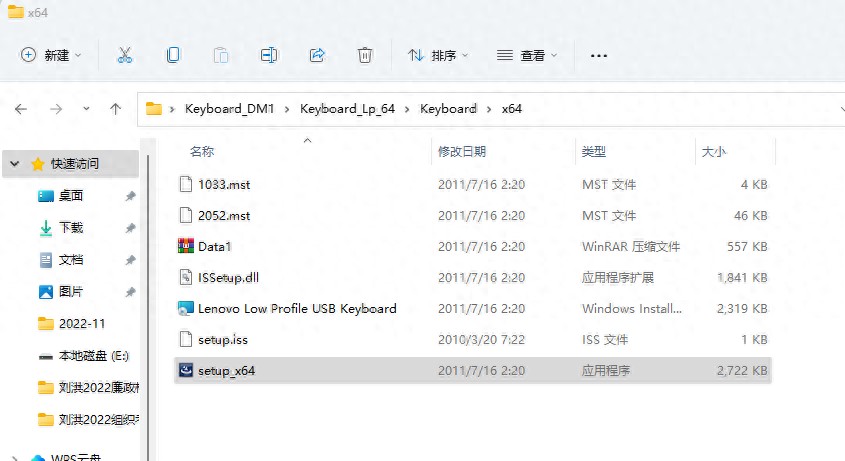Viewport: 845px width, 461px height.
Task: Navigate back with the left arrow
Action: click(x=21, y=109)
